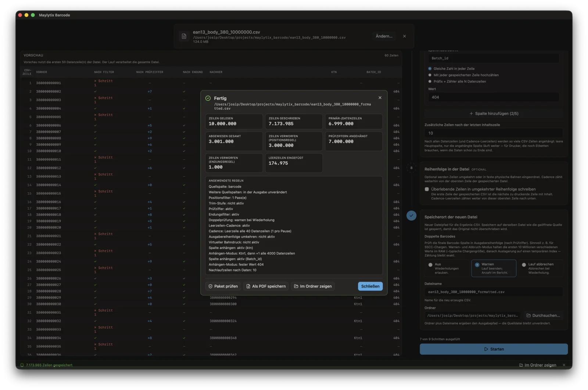Select Präfix + Zähler alle N Datenzeilen
This screenshot has width=588, height=390.
pyautogui.click(x=457, y=82)
